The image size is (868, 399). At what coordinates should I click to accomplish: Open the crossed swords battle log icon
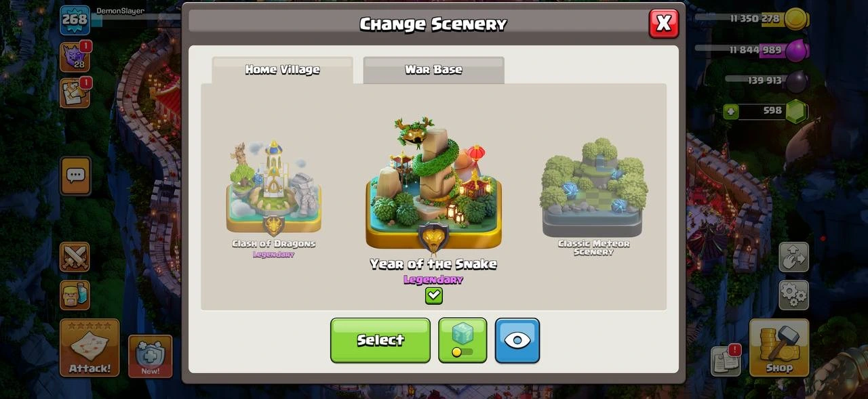pyautogui.click(x=75, y=257)
